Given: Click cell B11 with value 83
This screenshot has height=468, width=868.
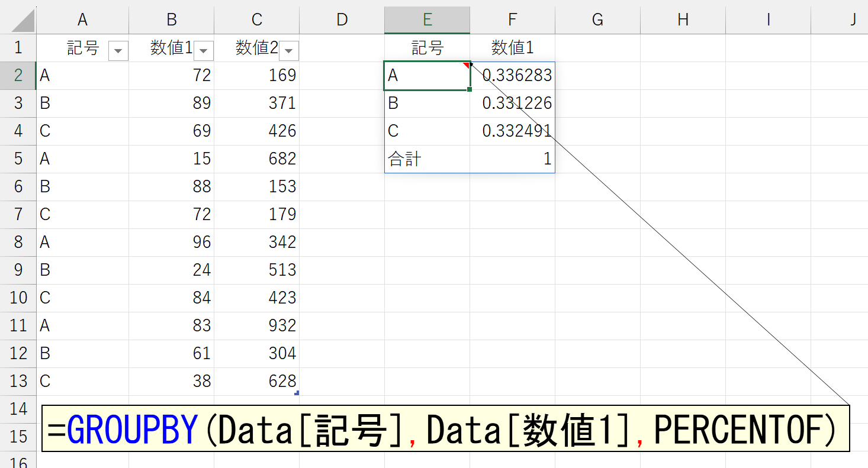Looking at the screenshot, I should coord(172,326).
